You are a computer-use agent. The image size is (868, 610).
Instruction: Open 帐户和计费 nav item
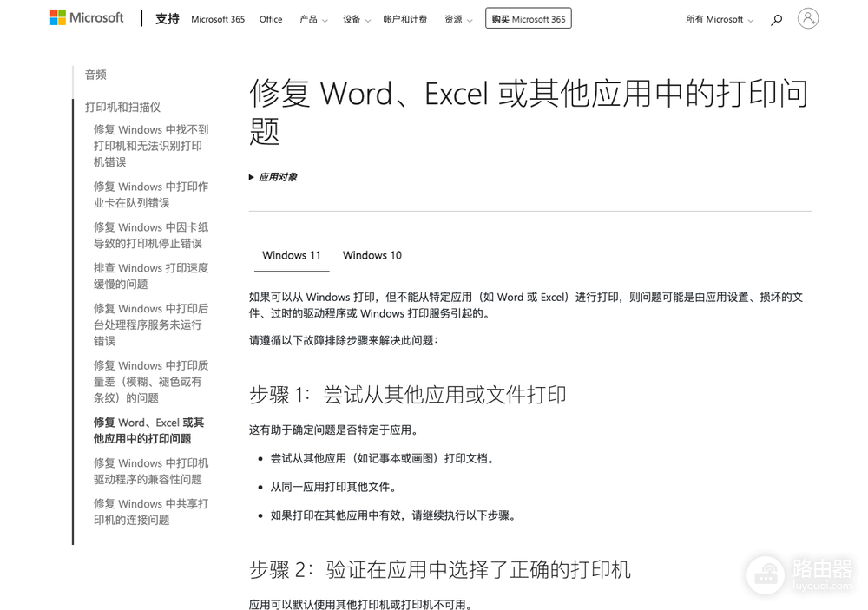coord(404,19)
